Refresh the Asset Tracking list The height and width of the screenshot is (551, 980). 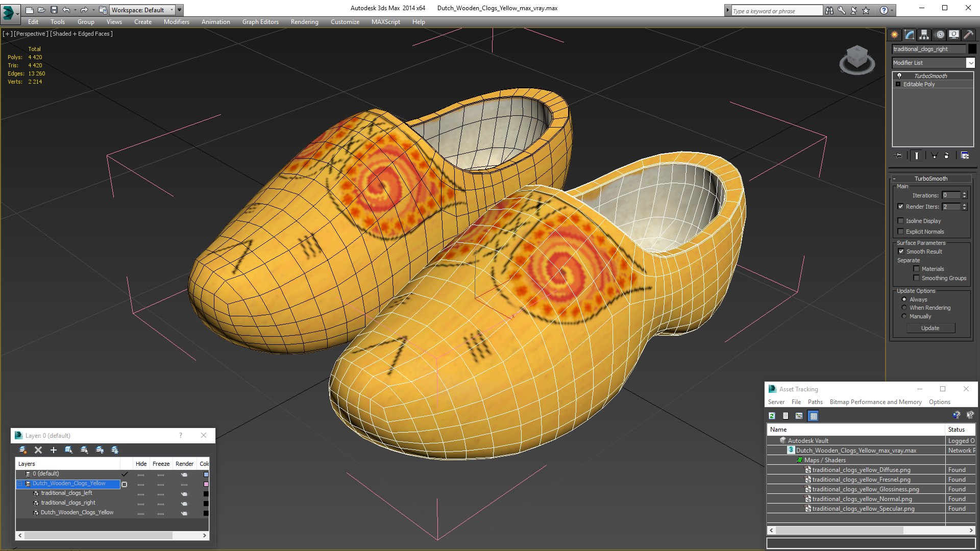tap(772, 416)
